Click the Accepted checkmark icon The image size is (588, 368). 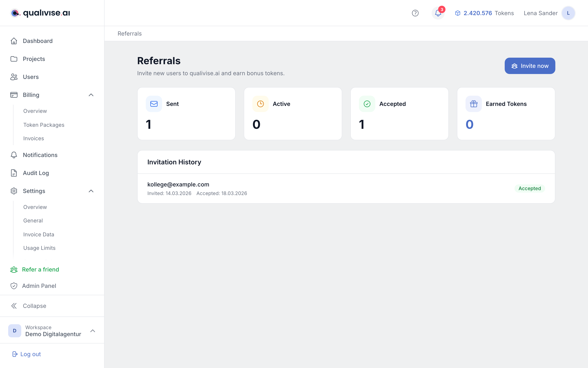tap(367, 104)
